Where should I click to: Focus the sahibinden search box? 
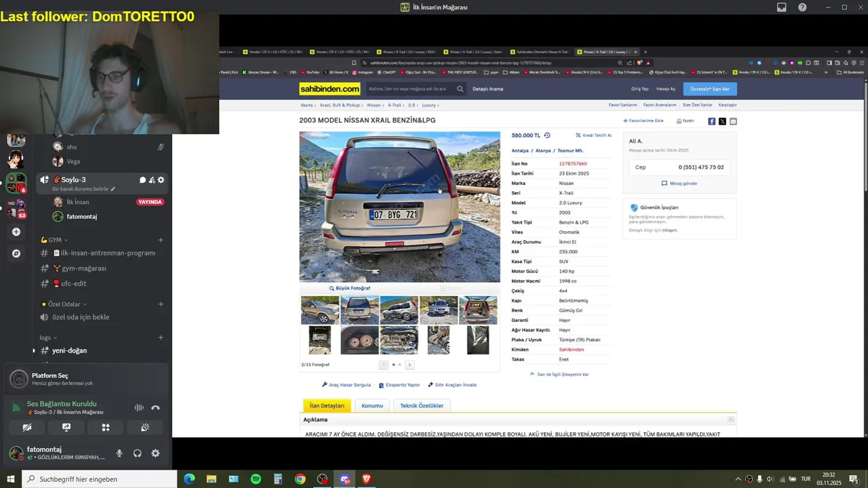tap(410, 89)
